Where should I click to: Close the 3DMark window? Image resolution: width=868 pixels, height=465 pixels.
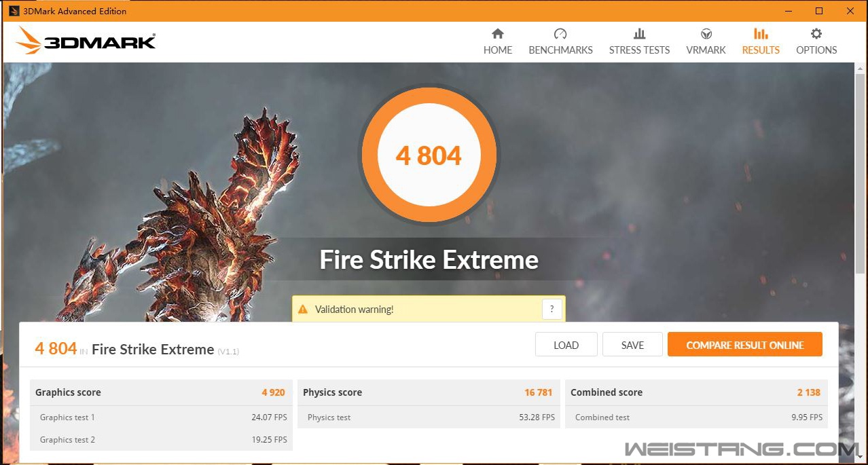(850, 11)
